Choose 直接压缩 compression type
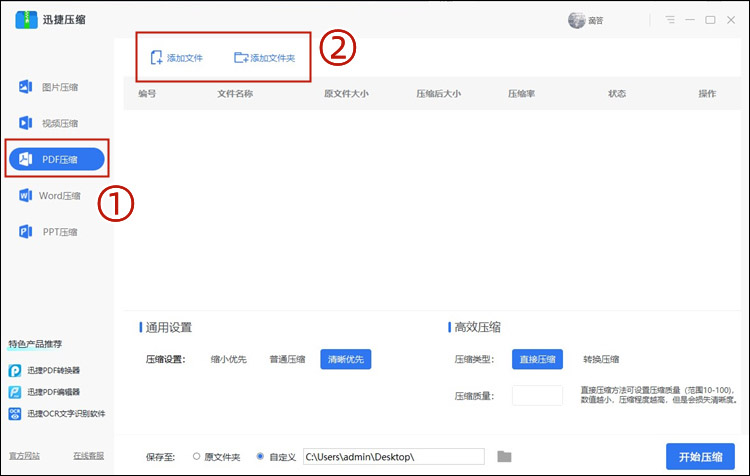750x476 pixels. (x=537, y=359)
